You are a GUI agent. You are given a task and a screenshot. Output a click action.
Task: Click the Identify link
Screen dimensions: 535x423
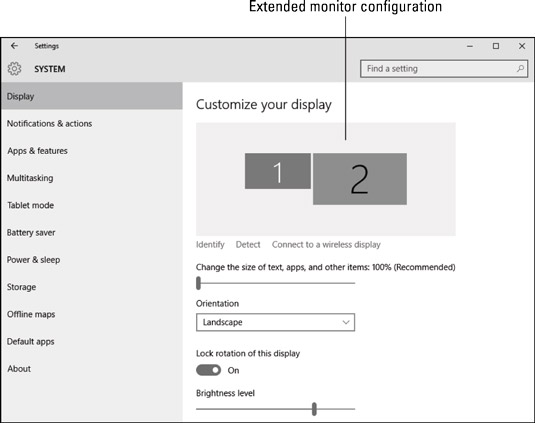coord(210,245)
